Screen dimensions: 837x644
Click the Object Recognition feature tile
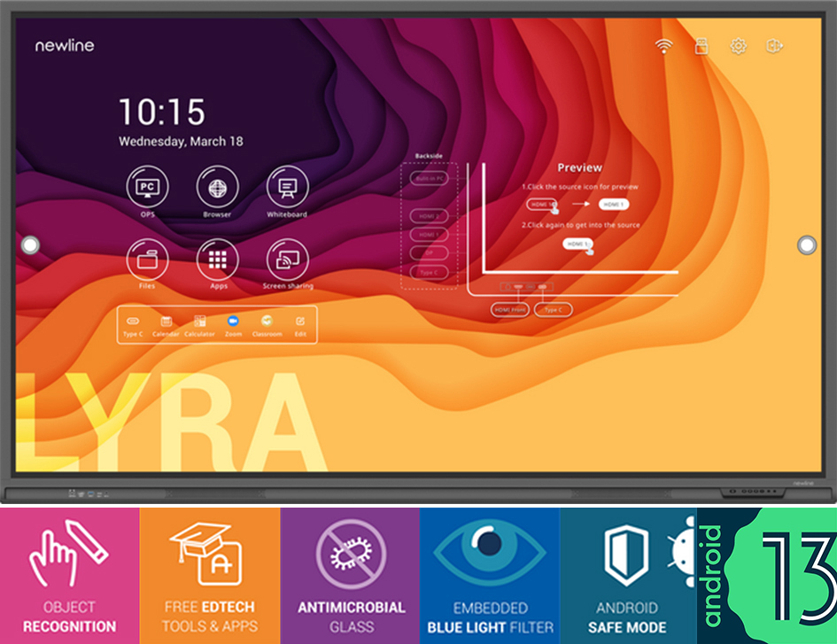[69, 576]
